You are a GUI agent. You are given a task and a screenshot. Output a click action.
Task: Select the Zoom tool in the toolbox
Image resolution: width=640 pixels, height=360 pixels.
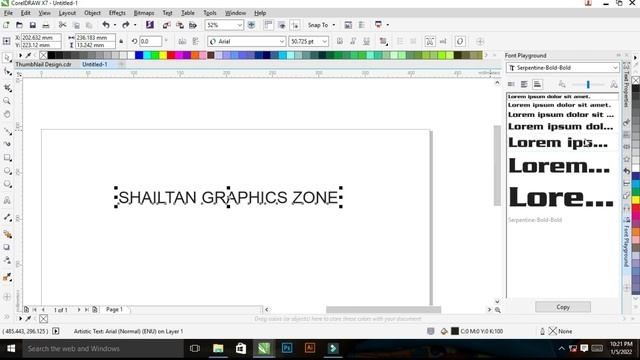pyautogui.click(x=7, y=101)
